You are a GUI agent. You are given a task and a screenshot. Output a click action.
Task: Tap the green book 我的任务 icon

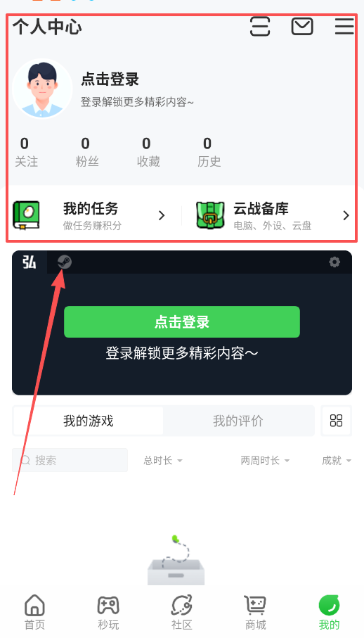pos(27,215)
